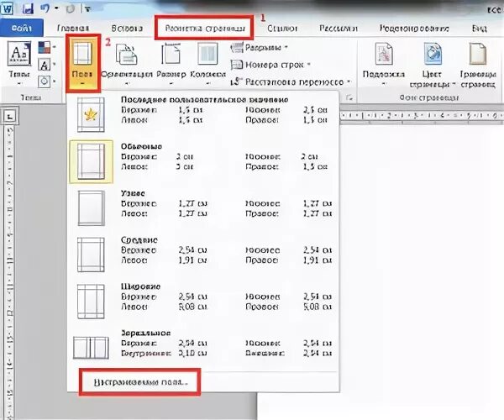Screen dimensions: 504x420
Task: Select last custom margins preset with star
Action: point(203,114)
